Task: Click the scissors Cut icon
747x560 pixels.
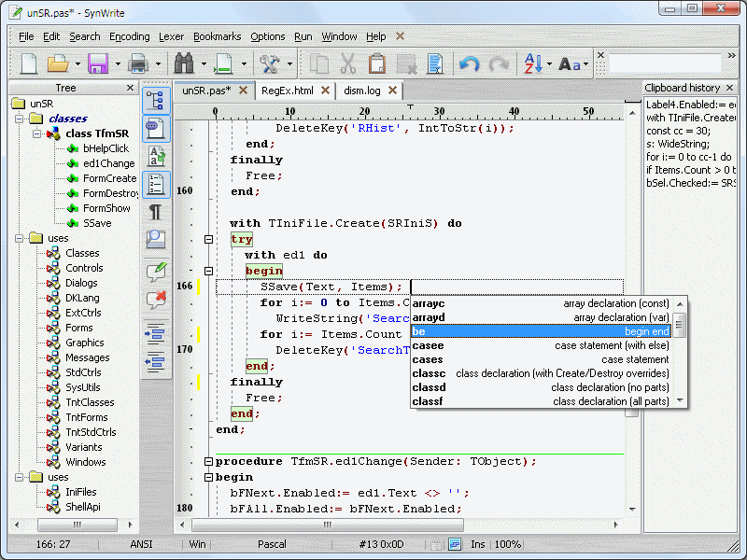Action: pyautogui.click(x=348, y=63)
